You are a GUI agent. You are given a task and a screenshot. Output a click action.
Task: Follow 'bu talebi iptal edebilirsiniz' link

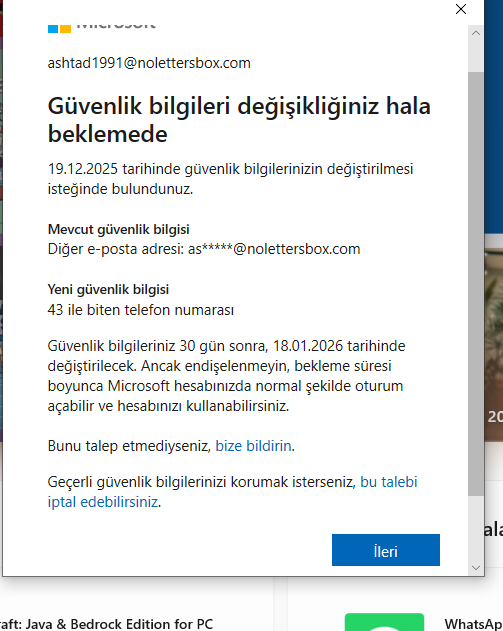coord(233,492)
